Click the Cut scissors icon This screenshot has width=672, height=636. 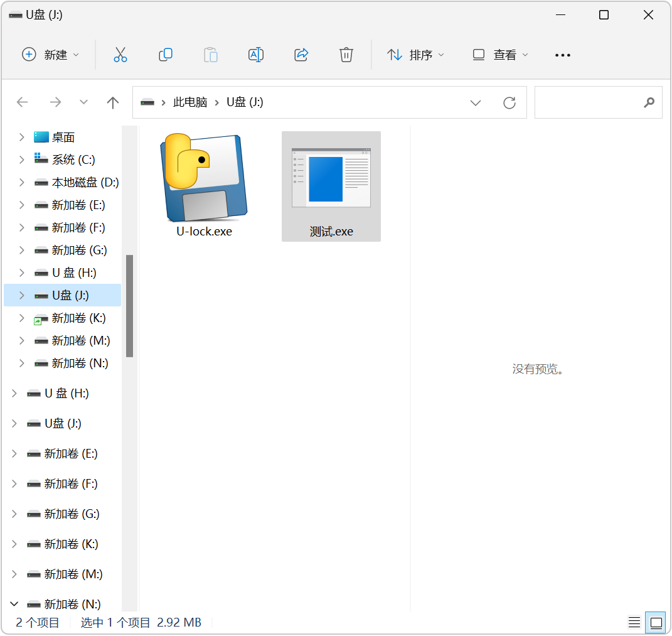pos(120,55)
